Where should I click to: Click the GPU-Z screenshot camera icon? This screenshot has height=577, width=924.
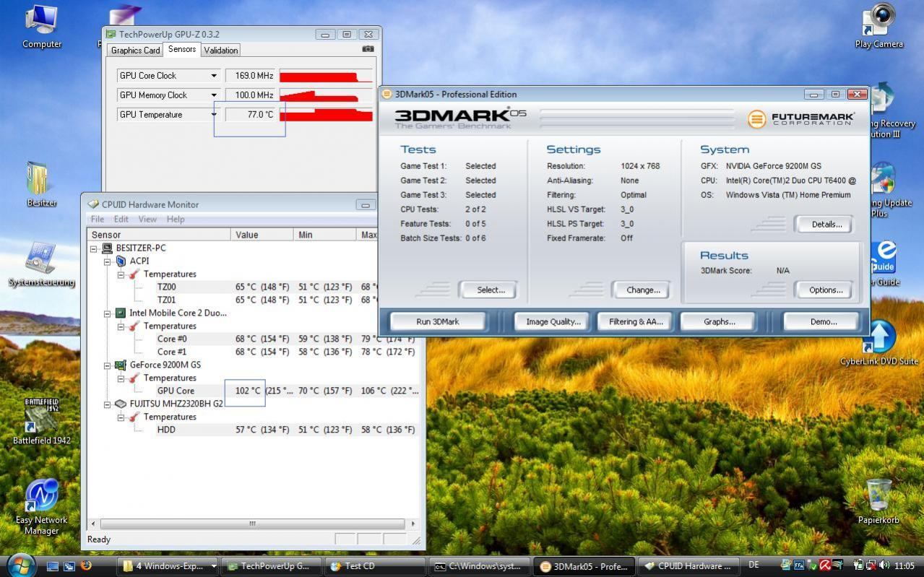tap(368, 49)
